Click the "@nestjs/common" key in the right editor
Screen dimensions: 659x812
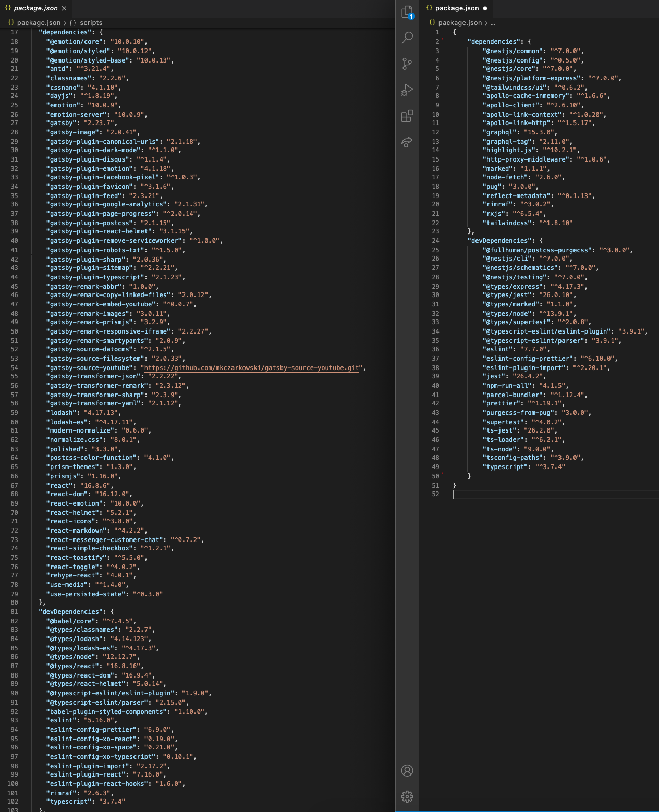[x=512, y=51]
